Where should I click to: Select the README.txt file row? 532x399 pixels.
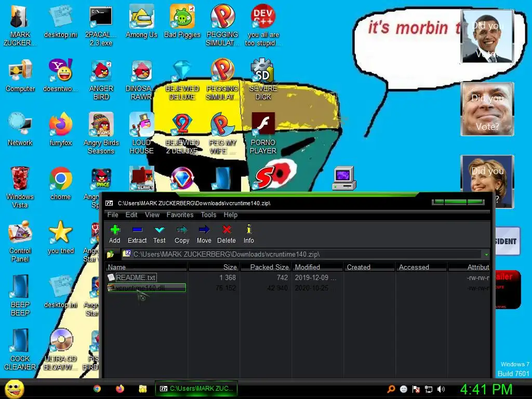pos(298,277)
